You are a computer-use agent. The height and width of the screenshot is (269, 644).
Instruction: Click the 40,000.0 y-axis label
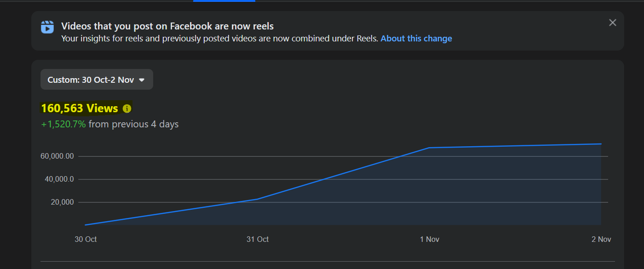coord(59,179)
